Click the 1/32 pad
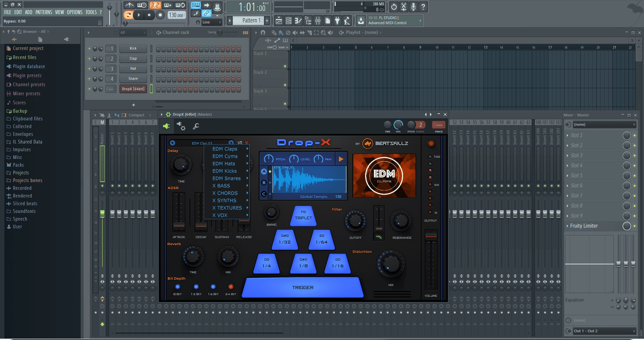 pos(285,240)
